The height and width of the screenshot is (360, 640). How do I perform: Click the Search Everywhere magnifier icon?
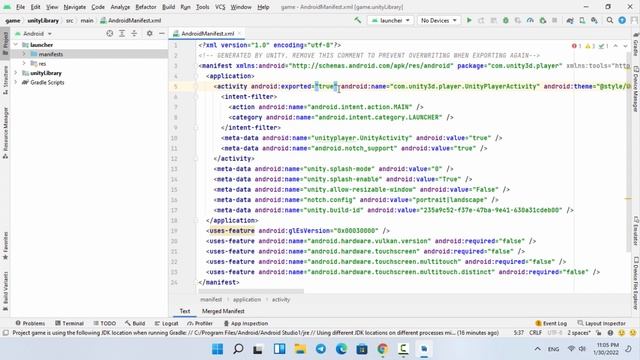tap(610, 20)
